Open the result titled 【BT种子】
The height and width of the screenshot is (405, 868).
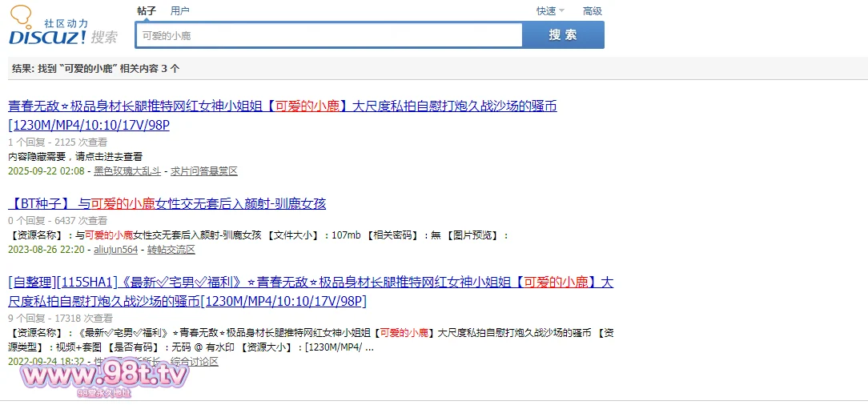[167, 203]
